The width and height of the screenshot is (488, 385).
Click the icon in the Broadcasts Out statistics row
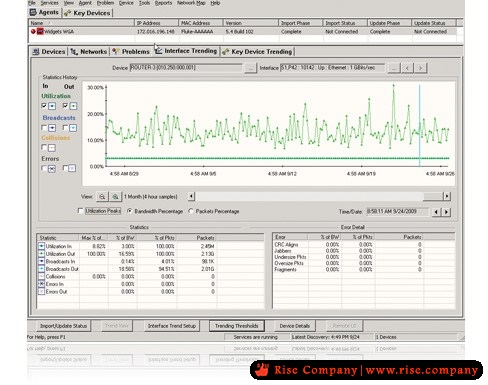41,269
